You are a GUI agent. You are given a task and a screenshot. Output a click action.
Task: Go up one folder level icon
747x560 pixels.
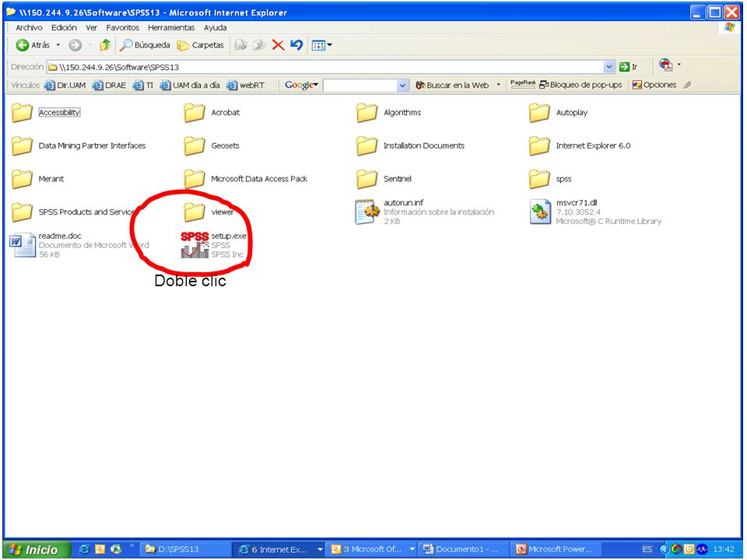click(x=105, y=45)
